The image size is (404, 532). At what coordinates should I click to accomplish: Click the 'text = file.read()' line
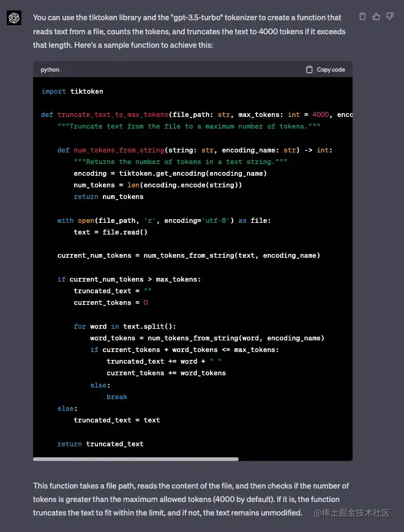tap(111, 232)
